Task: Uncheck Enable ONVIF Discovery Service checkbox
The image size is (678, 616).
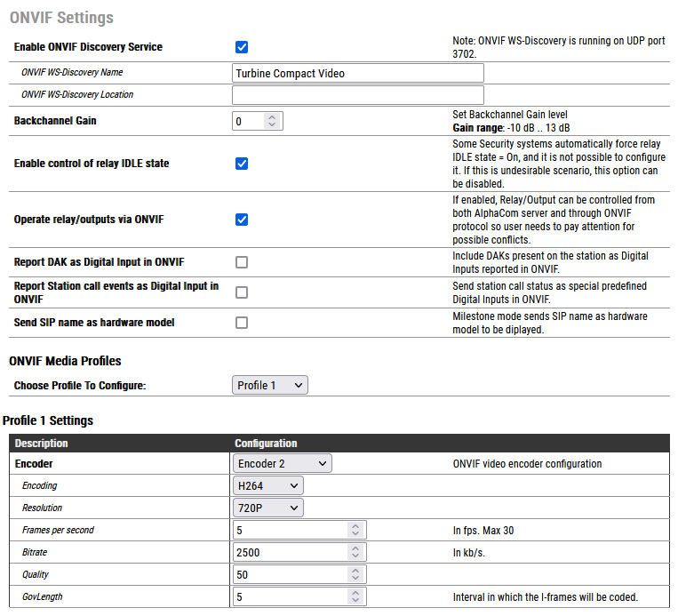Action: [242, 47]
